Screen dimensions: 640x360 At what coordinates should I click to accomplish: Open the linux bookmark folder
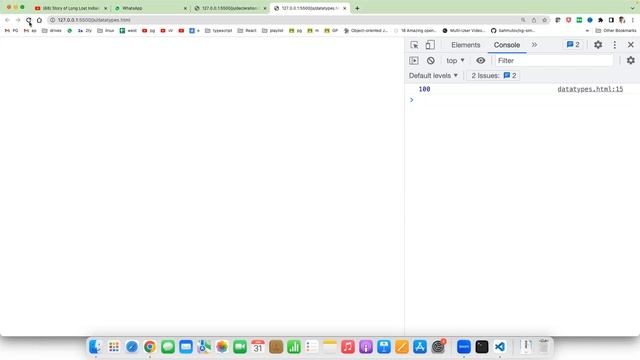tap(105, 31)
